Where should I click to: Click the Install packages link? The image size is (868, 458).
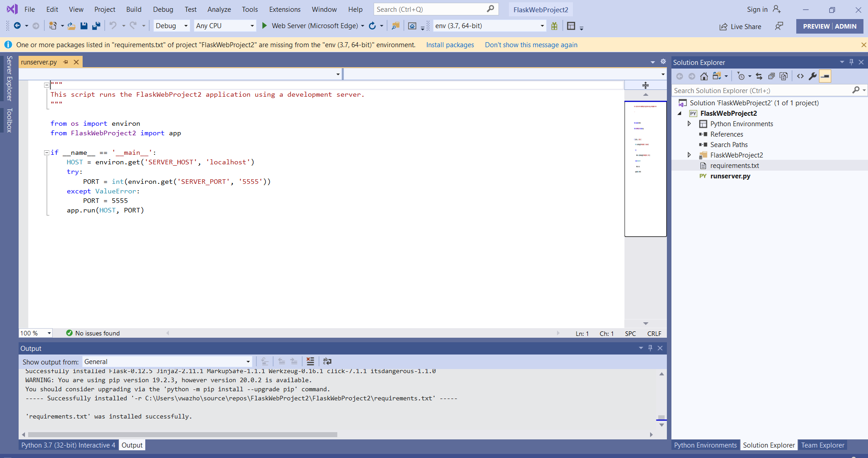(x=450, y=44)
